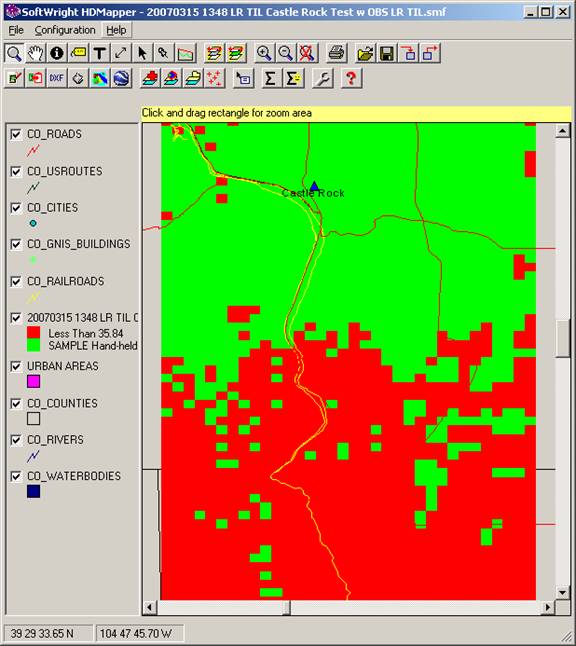This screenshot has width=576, height=646.
Task: Click the zoom in magnifier
Action: coord(264,54)
